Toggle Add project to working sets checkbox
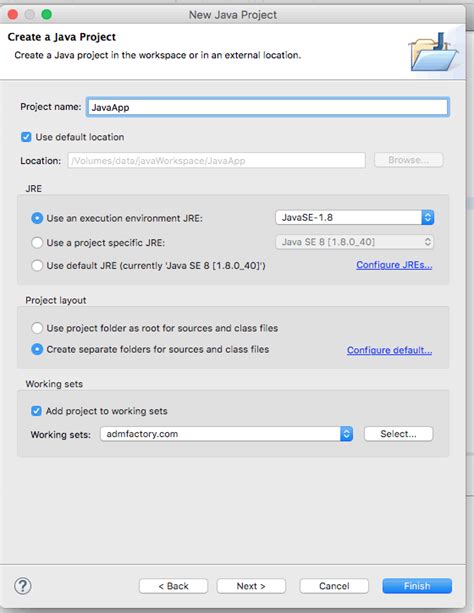The height and width of the screenshot is (613, 474). point(36,411)
